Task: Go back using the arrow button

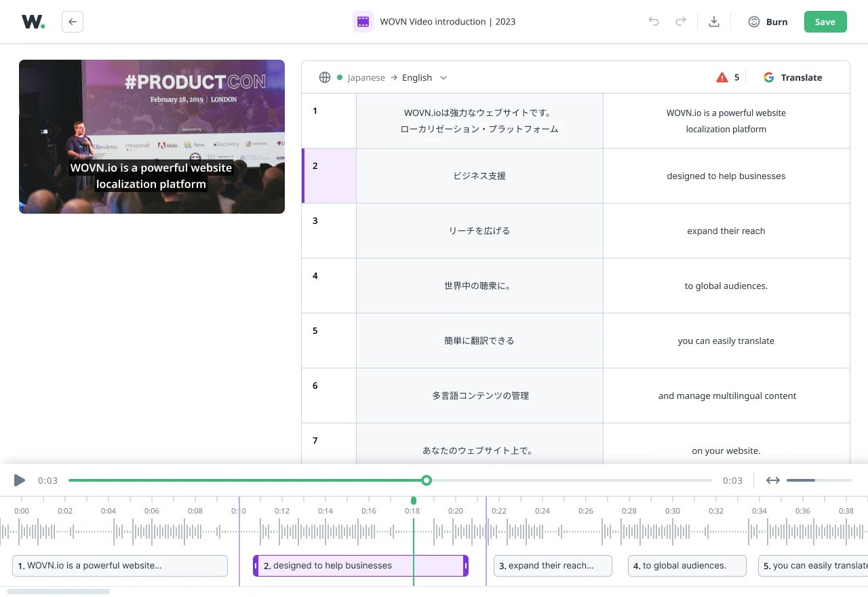Action: point(73,22)
